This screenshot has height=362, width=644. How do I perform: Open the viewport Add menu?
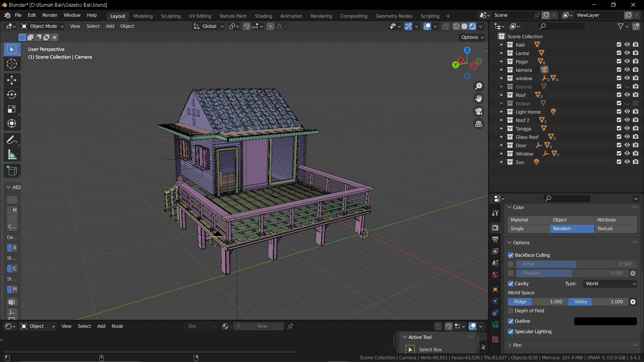(x=110, y=26)
